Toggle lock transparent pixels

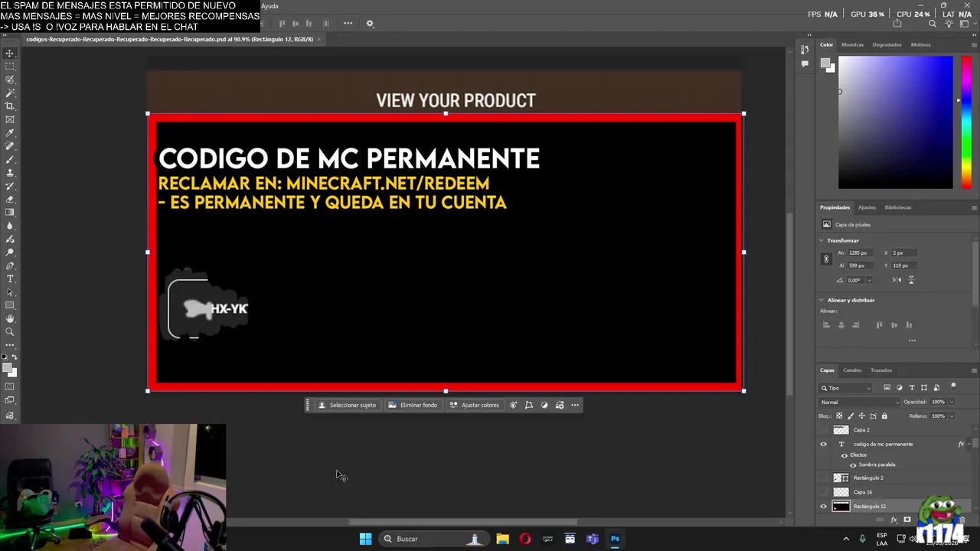coord(839,416)
